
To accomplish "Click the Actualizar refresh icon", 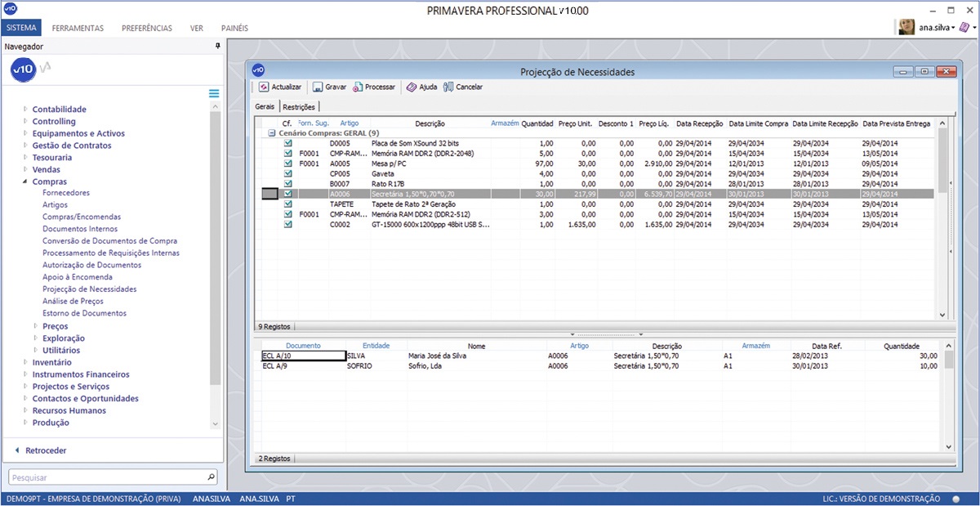I will click(264, 87).
